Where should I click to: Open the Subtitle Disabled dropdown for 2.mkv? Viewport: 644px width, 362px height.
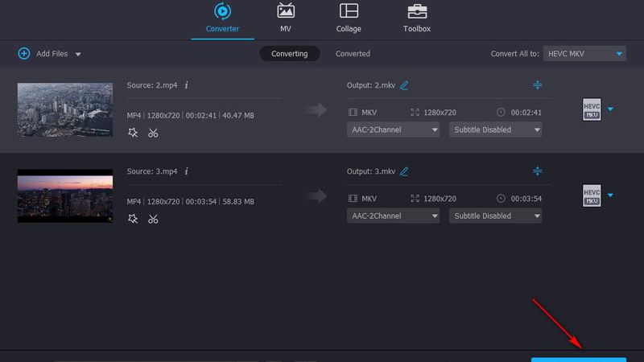coord(495,130)
